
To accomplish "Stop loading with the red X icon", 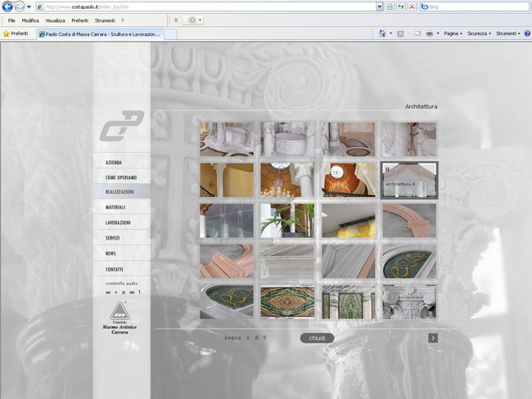I will 412,7.
